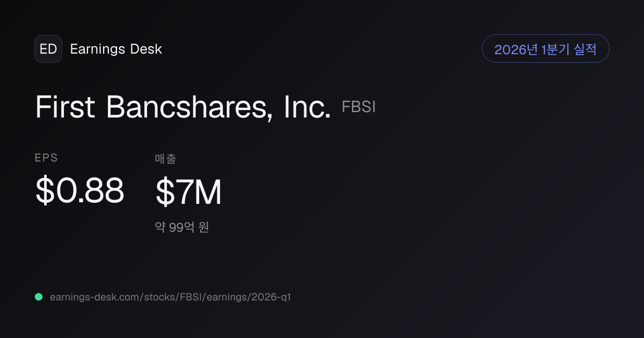Select the EPS label
This screenshot has height=338, width=644.
[46, 158]
